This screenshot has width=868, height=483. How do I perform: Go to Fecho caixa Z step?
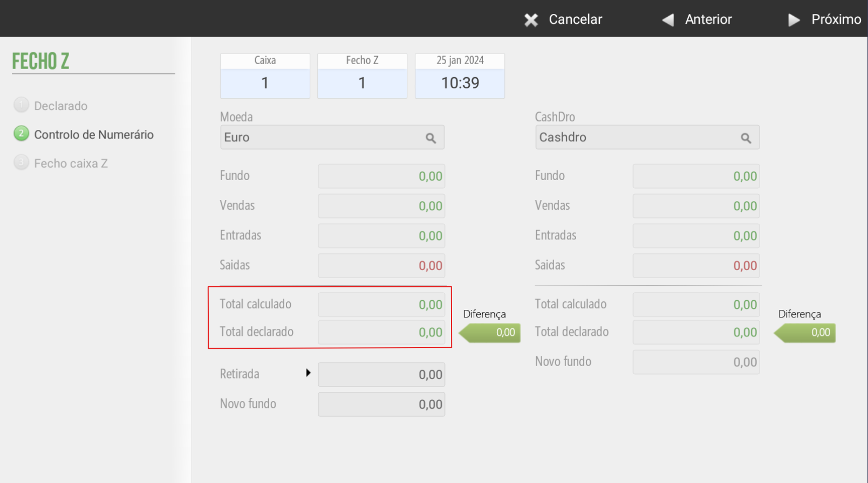[71, 163]
